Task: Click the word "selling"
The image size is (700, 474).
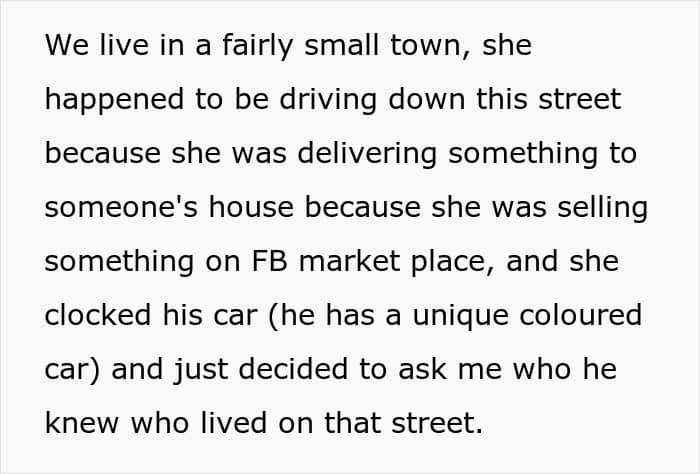Action: [603, 208]
